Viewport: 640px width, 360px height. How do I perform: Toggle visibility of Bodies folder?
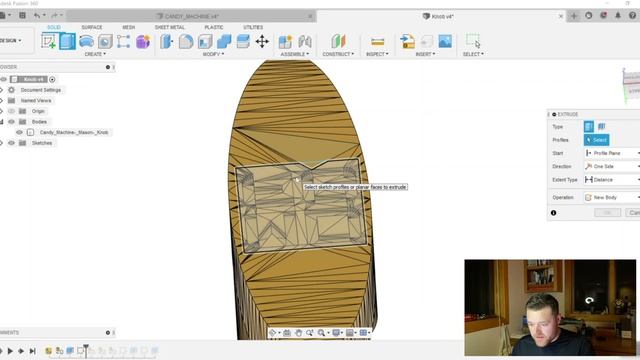click(x=11, y=122)
